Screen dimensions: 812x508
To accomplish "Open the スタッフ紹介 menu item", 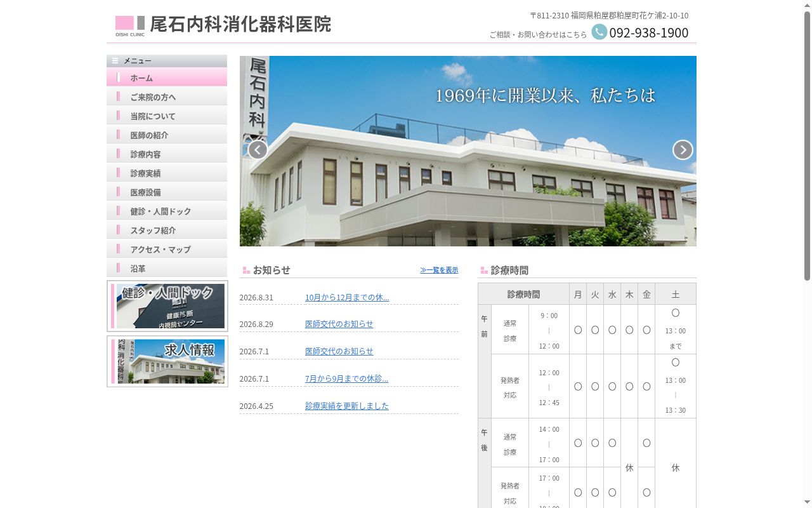I will 167,230.
